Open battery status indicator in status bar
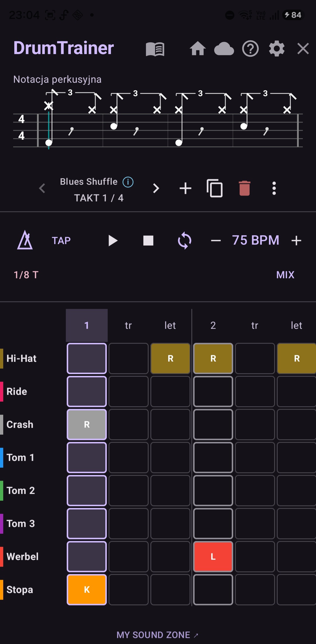 [293, 15]
